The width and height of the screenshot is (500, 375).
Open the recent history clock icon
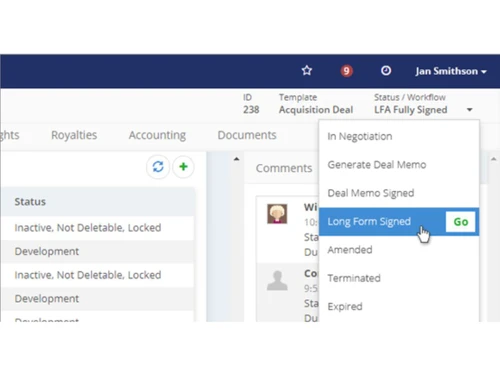click(386, 71)
